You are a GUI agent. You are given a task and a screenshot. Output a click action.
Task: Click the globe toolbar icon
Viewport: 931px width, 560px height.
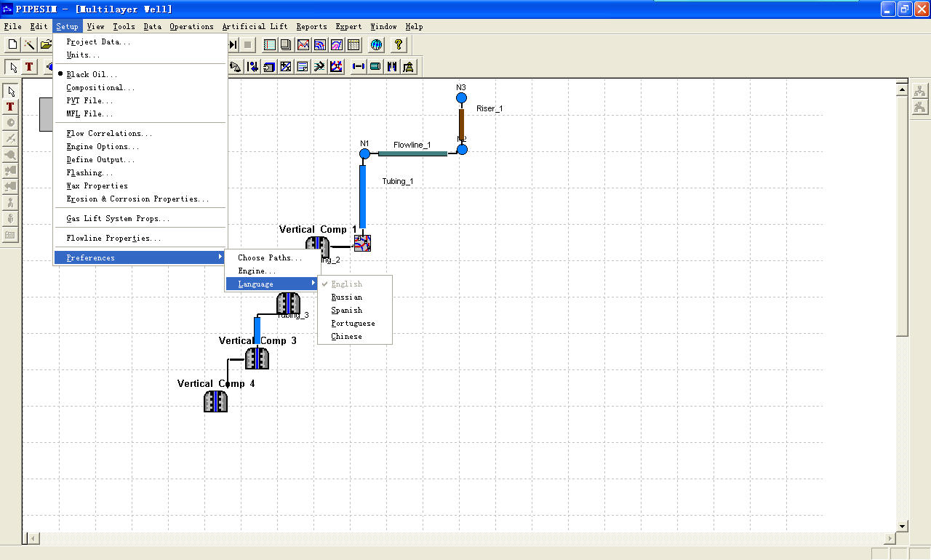coord(376,45)
